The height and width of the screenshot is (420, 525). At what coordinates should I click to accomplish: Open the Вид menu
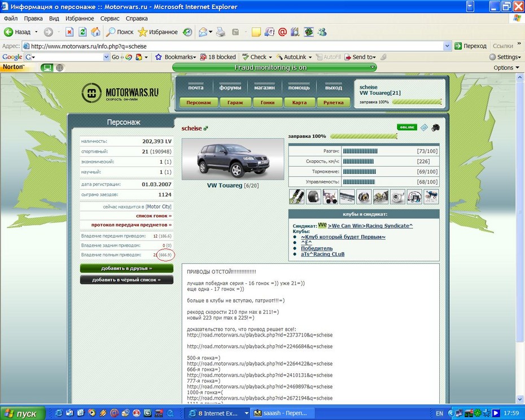click(54, 19)
